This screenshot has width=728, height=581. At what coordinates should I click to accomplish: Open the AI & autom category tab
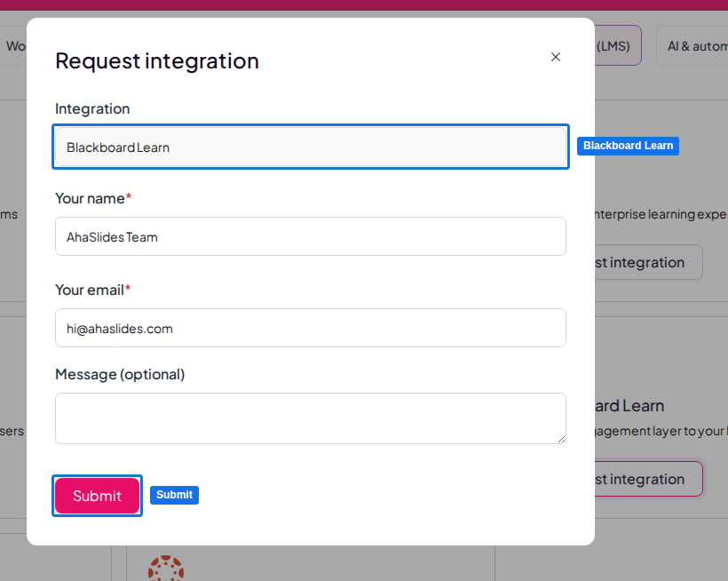click(692, 45)
